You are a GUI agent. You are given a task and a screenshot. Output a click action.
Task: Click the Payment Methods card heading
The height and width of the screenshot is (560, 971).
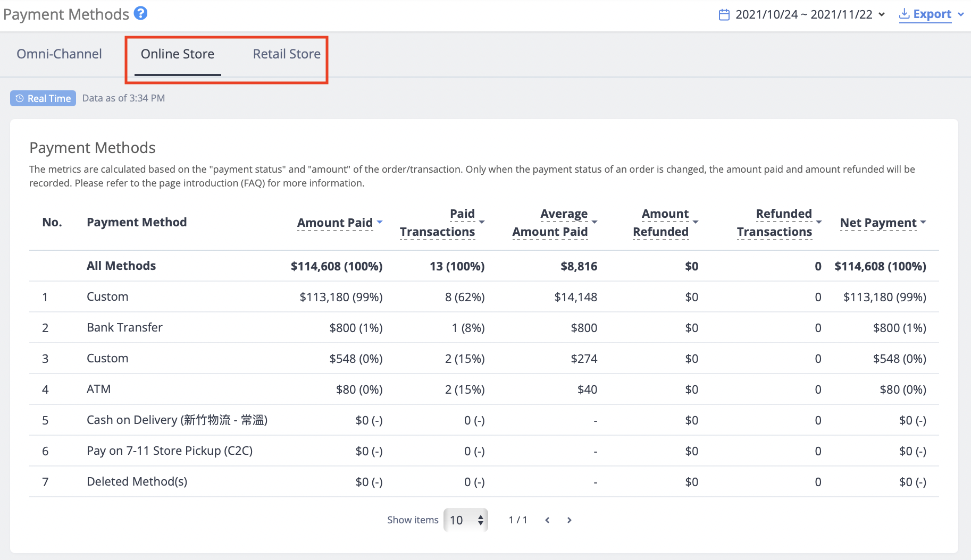pyautogui.click(x=93, y=148)
